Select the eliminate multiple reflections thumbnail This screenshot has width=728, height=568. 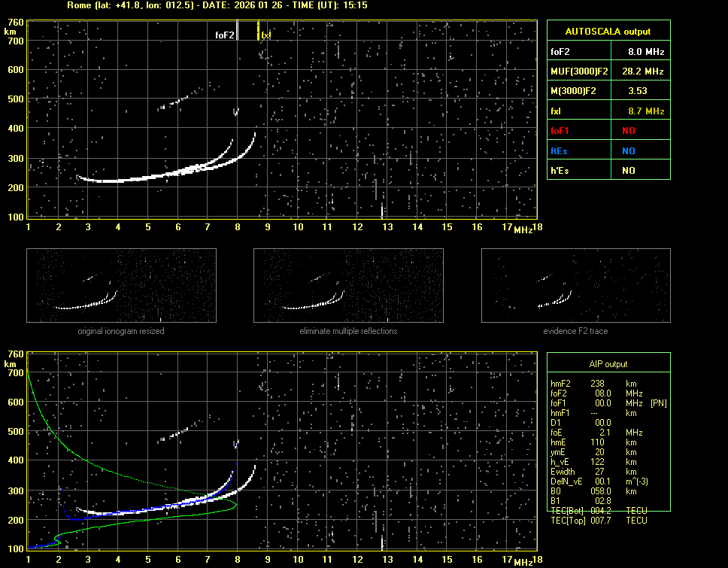click(x=348, y=285)
